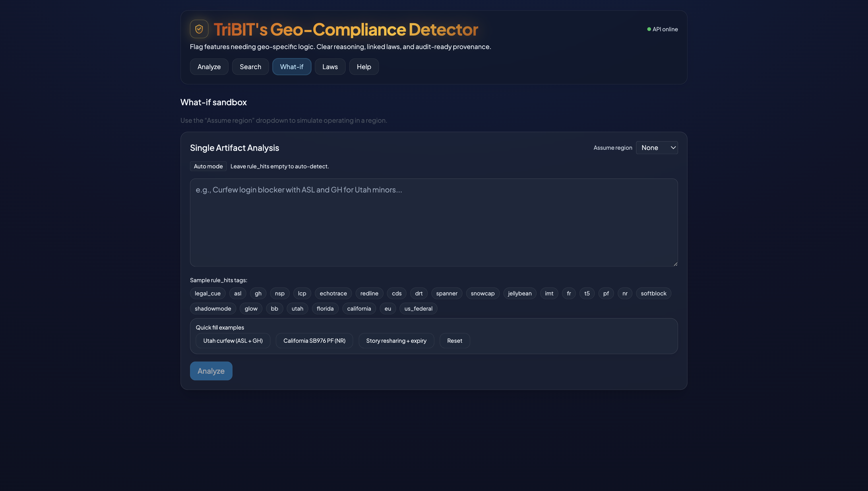Focus the artifact description text area
The width and height of the screenshot is (868, 491).
pyautogui.click(x=433, y=223)
